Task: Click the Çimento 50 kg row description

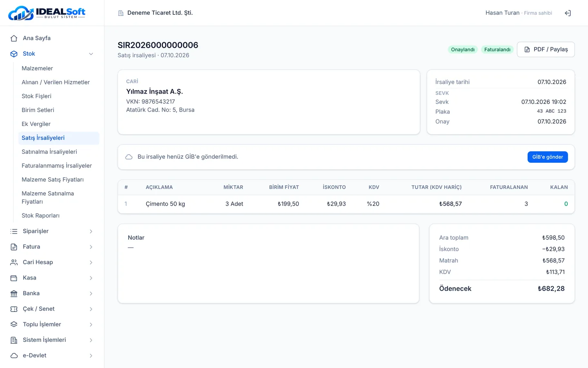Action: pos(165,204)
